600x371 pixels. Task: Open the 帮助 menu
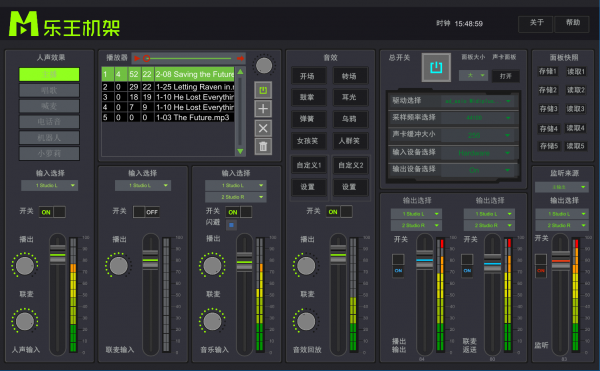pos(572,23)
